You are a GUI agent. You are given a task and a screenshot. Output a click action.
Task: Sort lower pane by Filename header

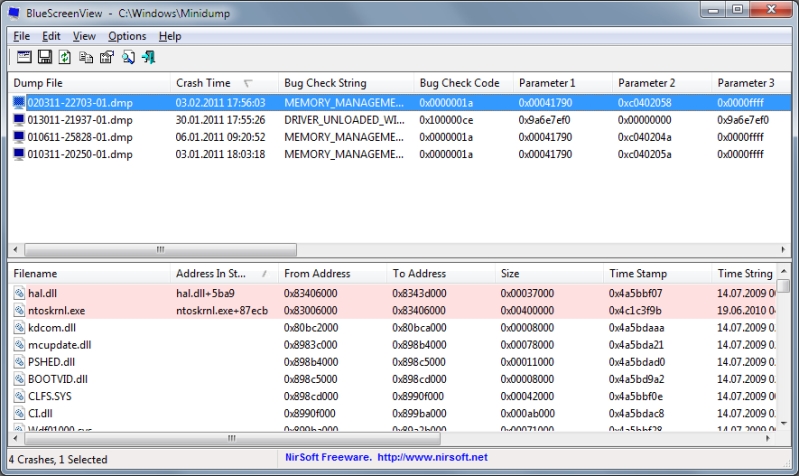coord(89,274)
